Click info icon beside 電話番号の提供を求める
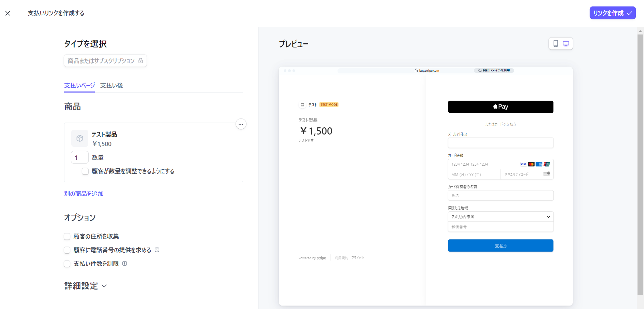This screenshot has width=644, height=309. [157, 250]
